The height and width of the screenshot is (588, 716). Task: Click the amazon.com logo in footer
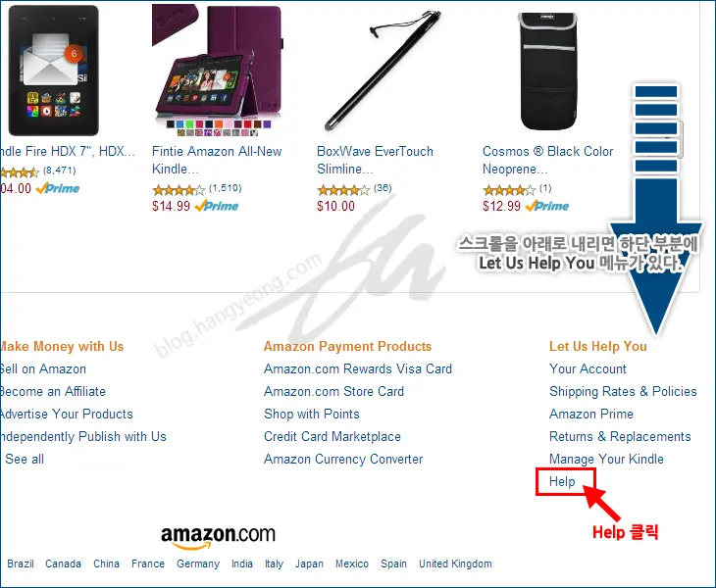coord(218,536)
